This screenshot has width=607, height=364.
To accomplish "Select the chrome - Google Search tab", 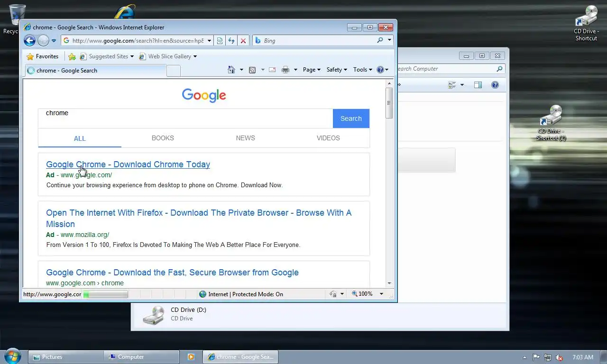I will click(95, 71).
